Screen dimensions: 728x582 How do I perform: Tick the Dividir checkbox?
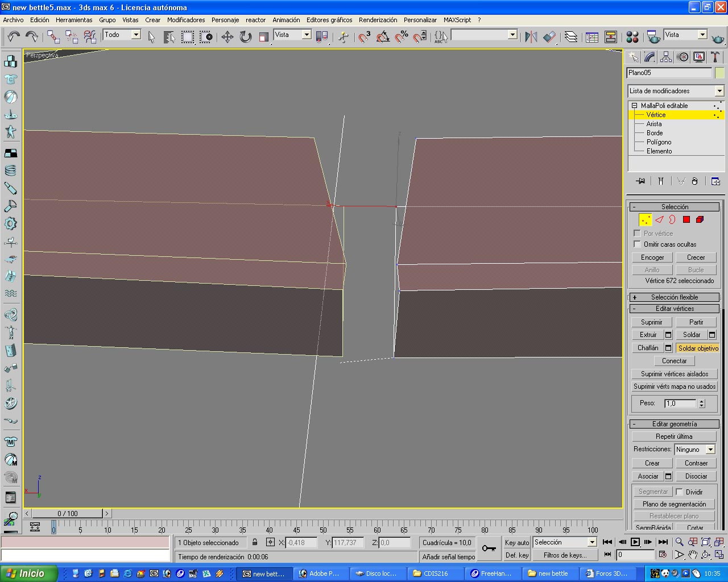pos(679,492)
